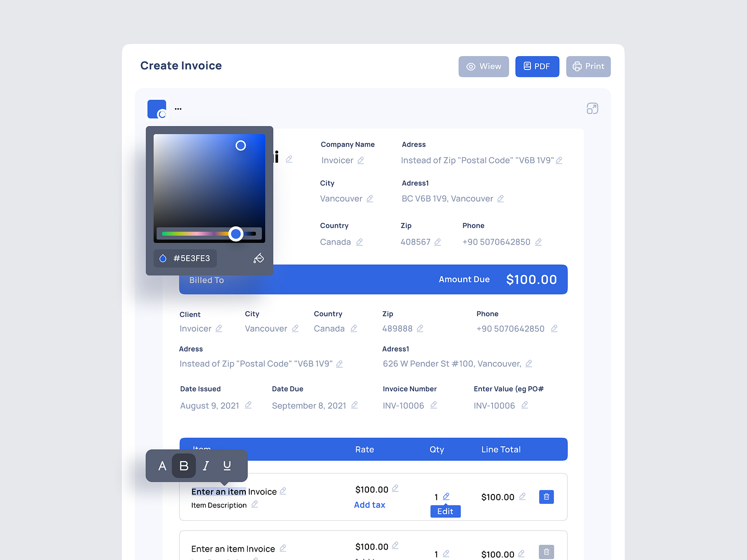Toggle italic formatting in text toolbar
The width and height of the screenshot is (747, 560).
pos(205,466)
